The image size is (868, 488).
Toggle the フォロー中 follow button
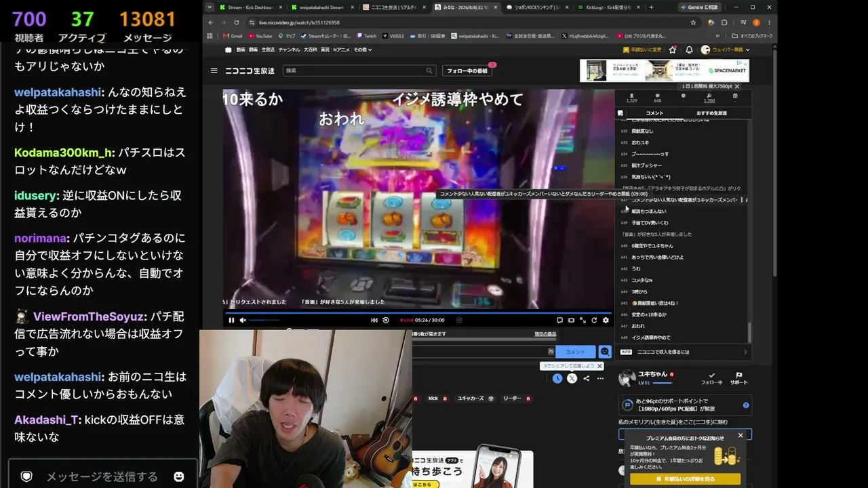pyautogui.click(x=711, y=378)
